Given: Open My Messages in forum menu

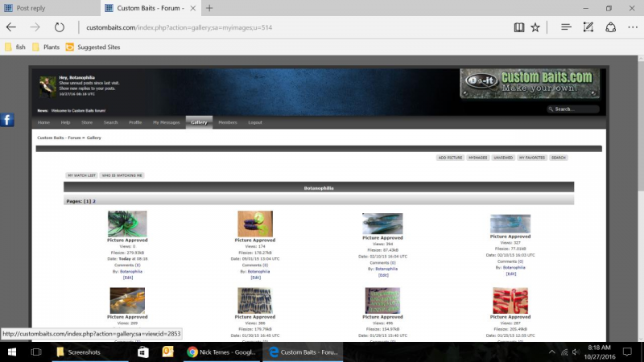Looking at the screenshot, I should click(x=166, y=122).
